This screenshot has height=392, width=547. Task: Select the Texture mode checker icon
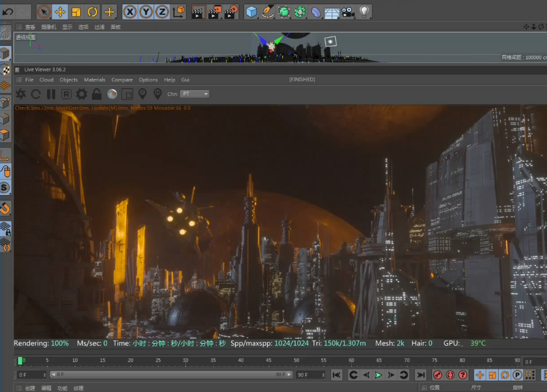[x=6, y=70]
